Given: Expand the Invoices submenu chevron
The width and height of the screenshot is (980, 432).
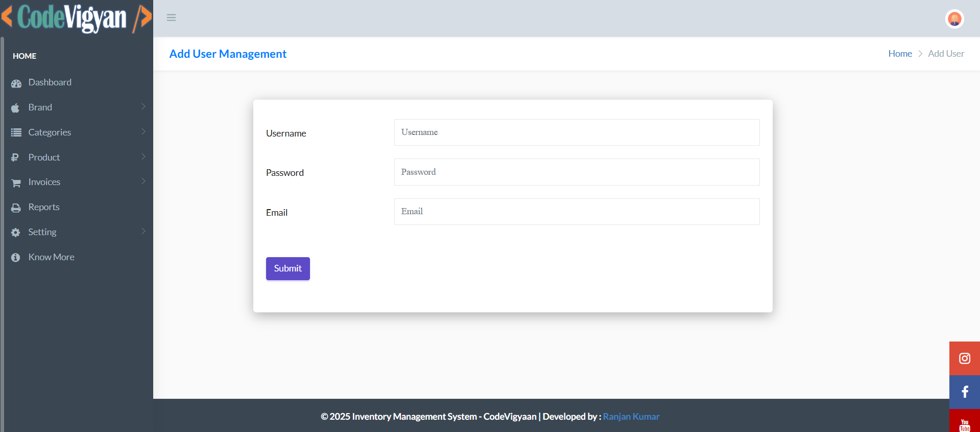Looking at the screenshot, I should [x=144, y=181].
